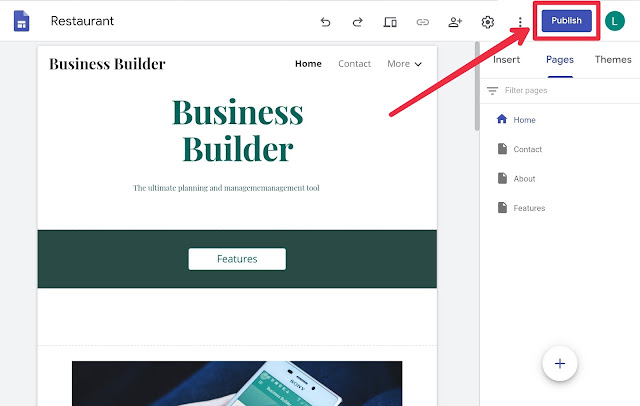The height and width of the screenshot is (406, 640).
Task: Click the white Features button
Action: (237, 259)
